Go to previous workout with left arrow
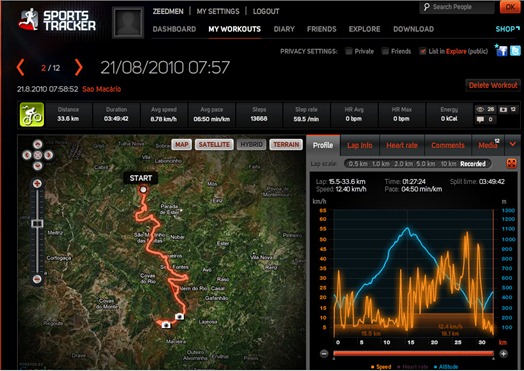The image size is (524, 371). point(21,68)
